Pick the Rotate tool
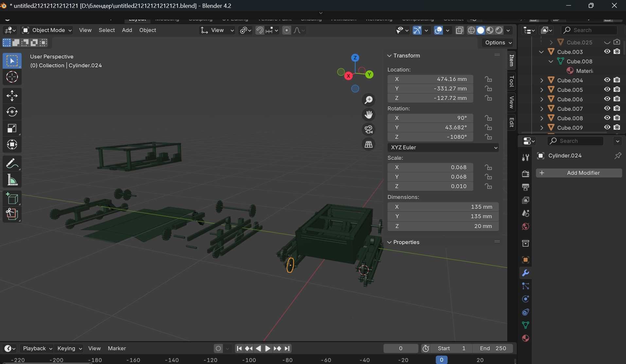 coord(12,112)
